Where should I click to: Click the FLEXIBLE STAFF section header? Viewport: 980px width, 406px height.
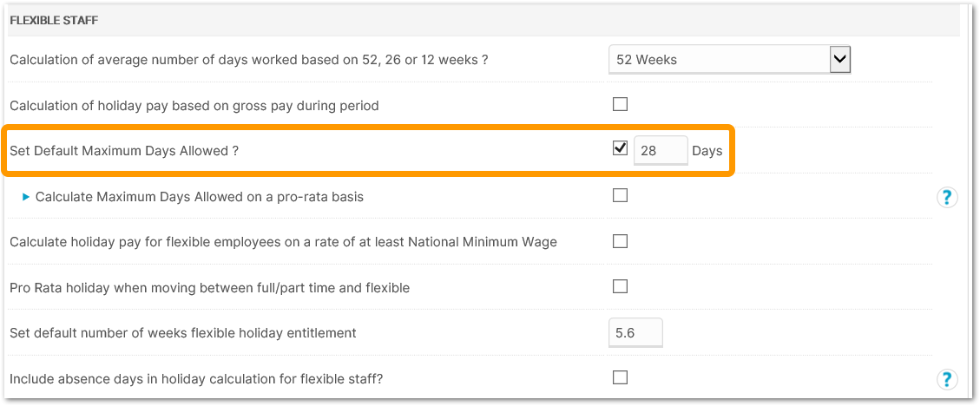[54, 20]
